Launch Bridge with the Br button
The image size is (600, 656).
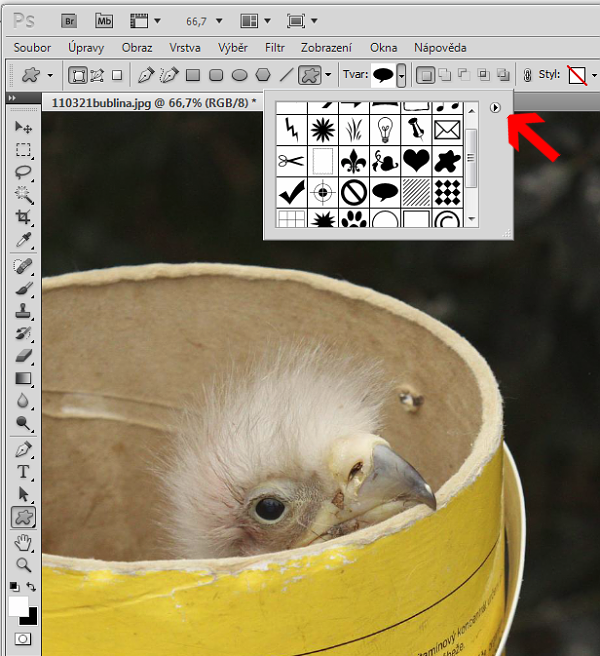[69, 19]
